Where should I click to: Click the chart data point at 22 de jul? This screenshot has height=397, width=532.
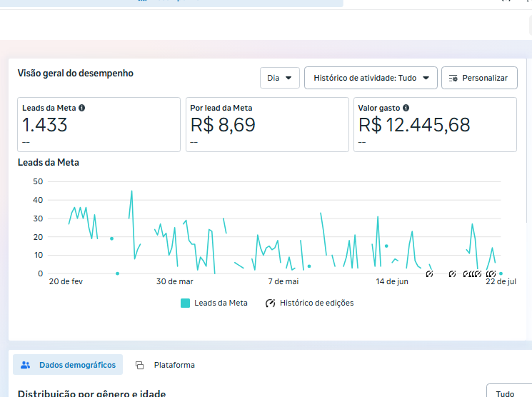(501, 273)
